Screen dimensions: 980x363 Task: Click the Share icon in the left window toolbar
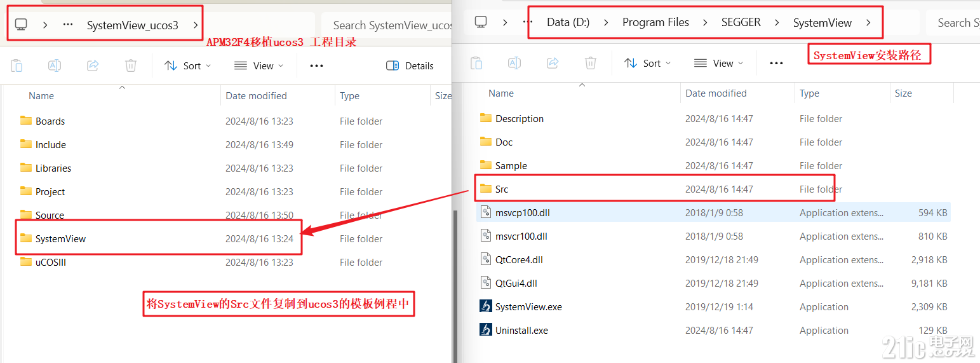(93, 65)
